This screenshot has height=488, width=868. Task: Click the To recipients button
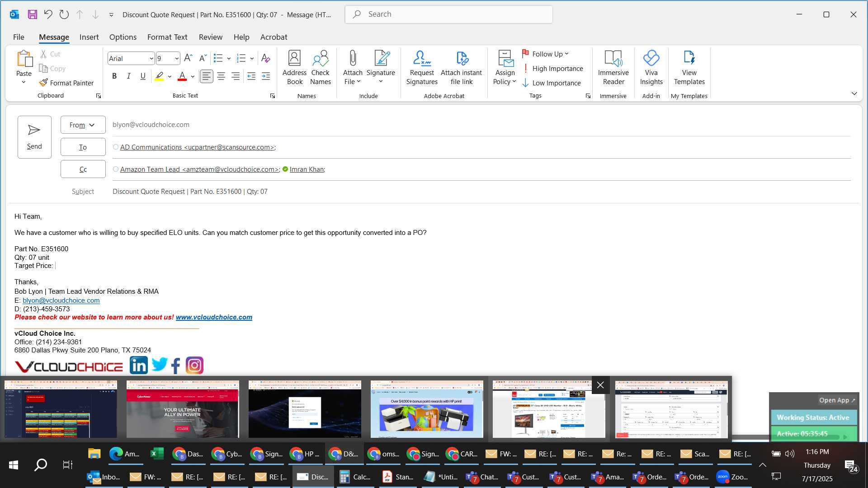pyautogui.click(x=83, y=147)
